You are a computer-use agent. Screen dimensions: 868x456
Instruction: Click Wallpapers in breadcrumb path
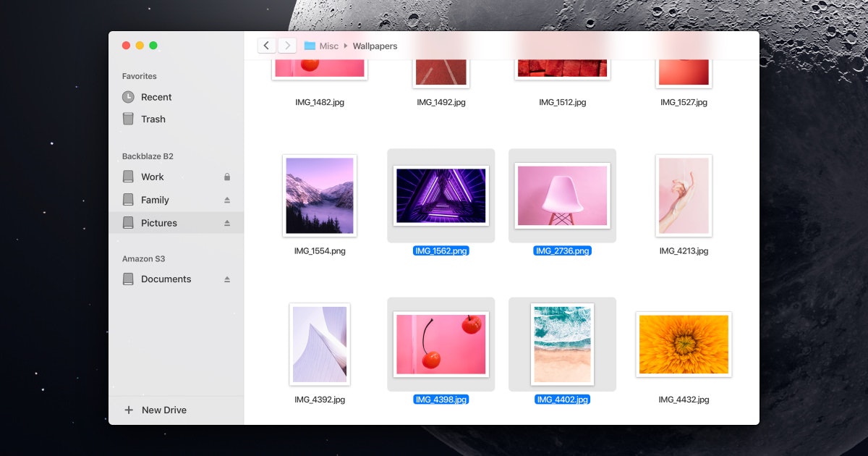pos(375,46)
